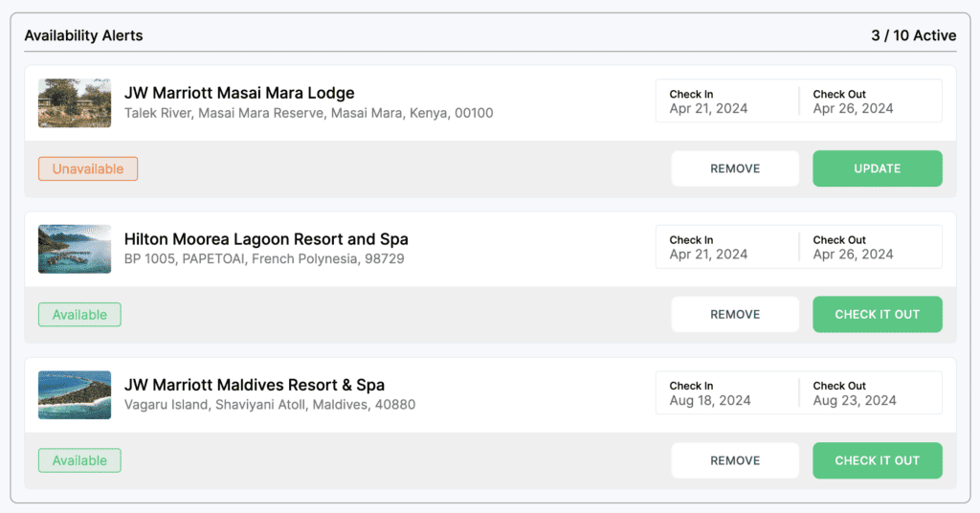Viewport: 980px width, 513px height.
Task: Check it out for Hilton Moorea Resort
Action: 877,314
